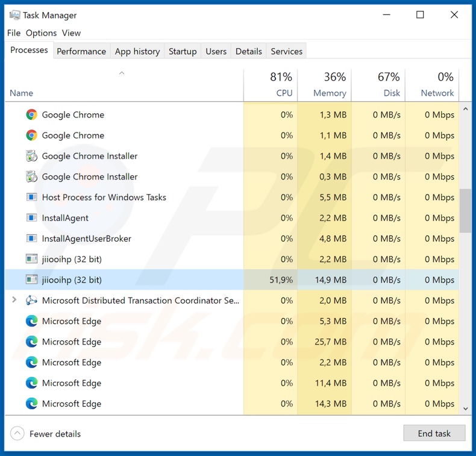Open the Options menu
476x456 pixels.
click(42, 33)
